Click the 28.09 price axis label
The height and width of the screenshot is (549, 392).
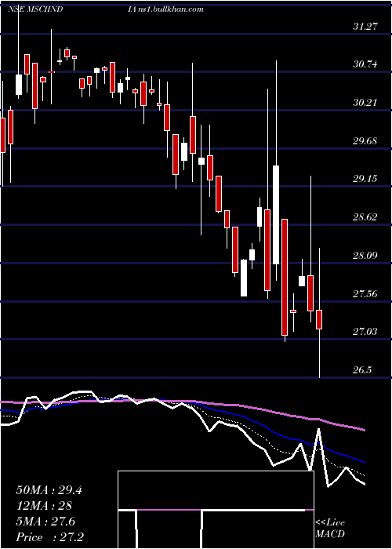pyautogui.click(x=365, y=255)
